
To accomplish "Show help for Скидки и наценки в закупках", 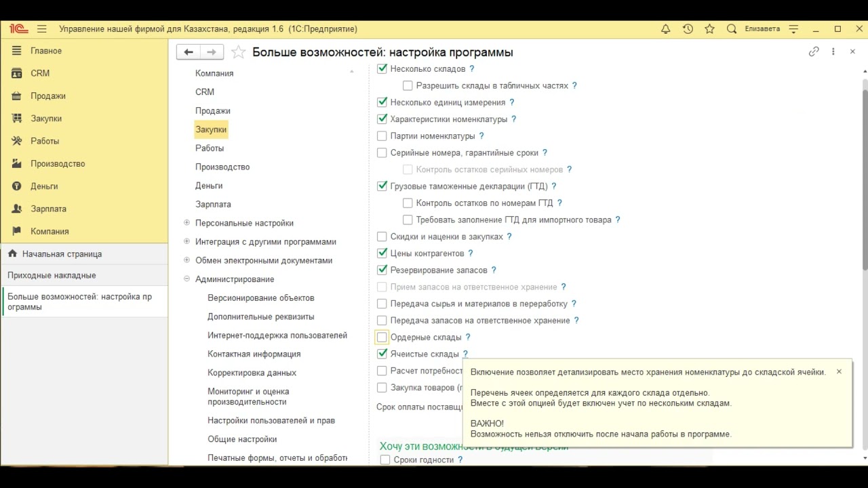I will point(509,237).
